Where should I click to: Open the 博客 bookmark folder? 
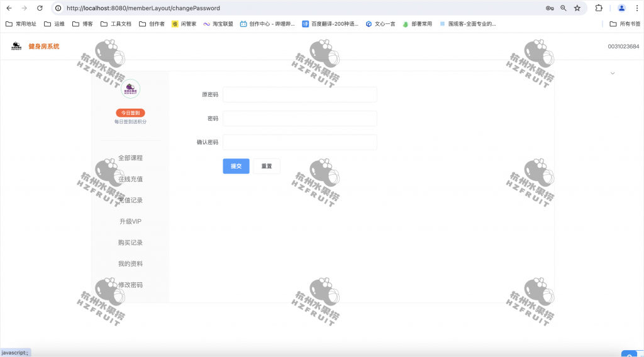pos(82,24)
